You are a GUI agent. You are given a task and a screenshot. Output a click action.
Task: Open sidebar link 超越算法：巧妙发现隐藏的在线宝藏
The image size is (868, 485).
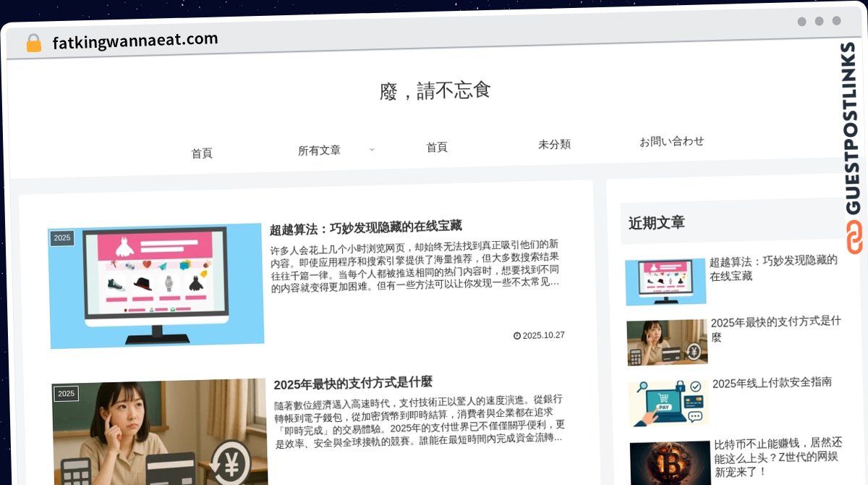point(774,267)
